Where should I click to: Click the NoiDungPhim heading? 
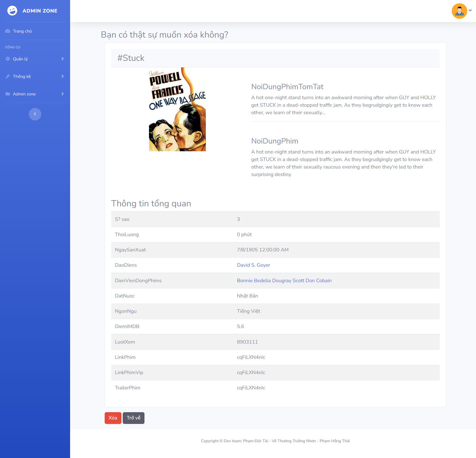(x=275, y=141)
